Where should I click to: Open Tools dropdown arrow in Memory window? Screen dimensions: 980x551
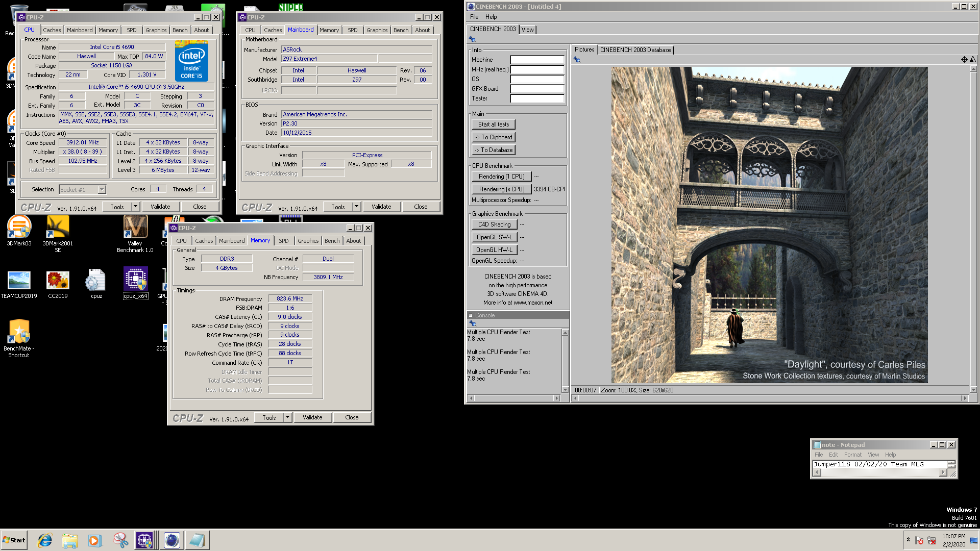coord(287,417)
